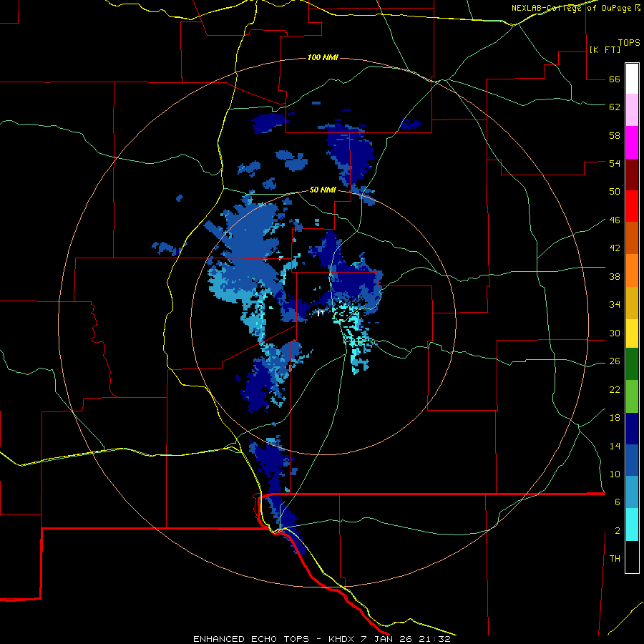Click the 'ENHANCED ECHO TOPS' product title
Viewport: 644px width, 644px height.
(251, 639)
